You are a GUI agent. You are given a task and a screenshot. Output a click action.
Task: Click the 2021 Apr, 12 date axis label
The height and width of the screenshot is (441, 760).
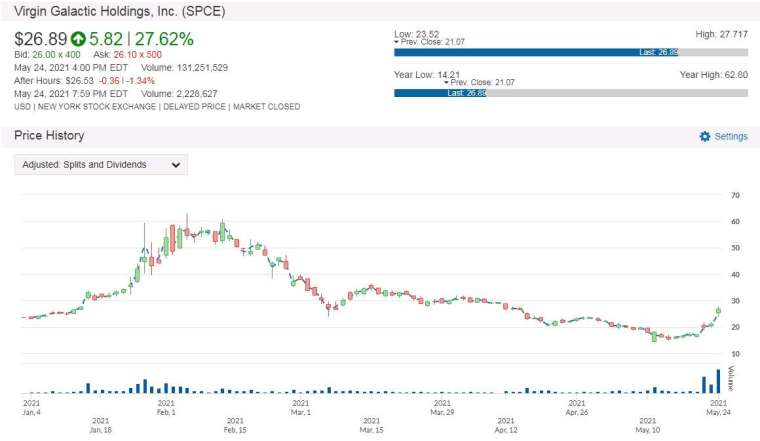(506, 425)
